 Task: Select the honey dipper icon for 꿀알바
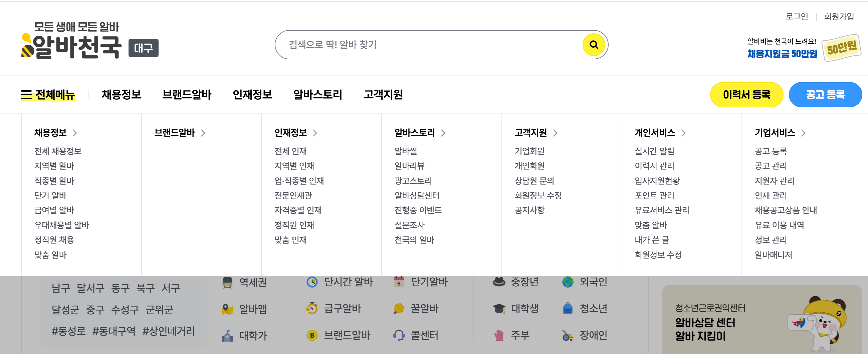pyautogui.click(x=399, y=309)
